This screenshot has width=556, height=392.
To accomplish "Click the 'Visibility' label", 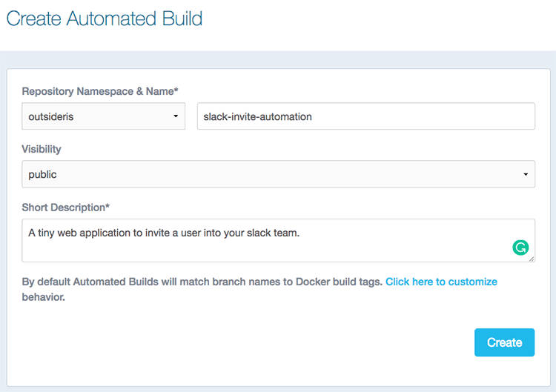I will point(42,149).
